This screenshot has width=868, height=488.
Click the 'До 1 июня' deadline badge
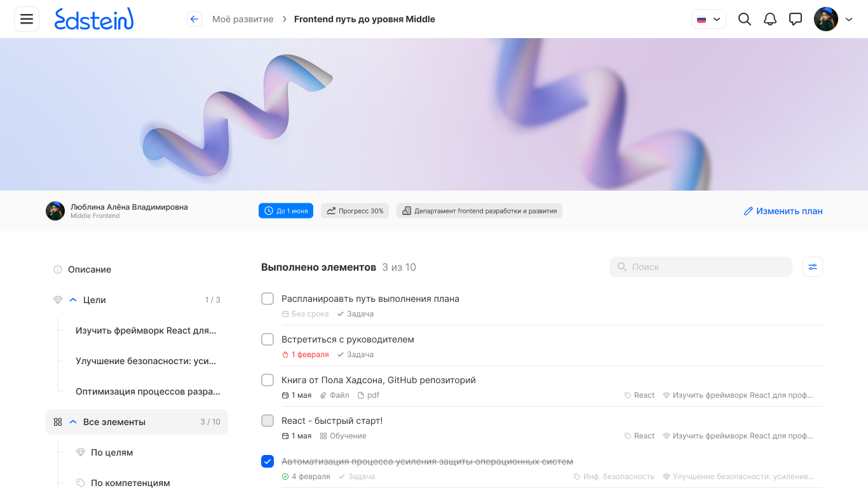[286, 211]
